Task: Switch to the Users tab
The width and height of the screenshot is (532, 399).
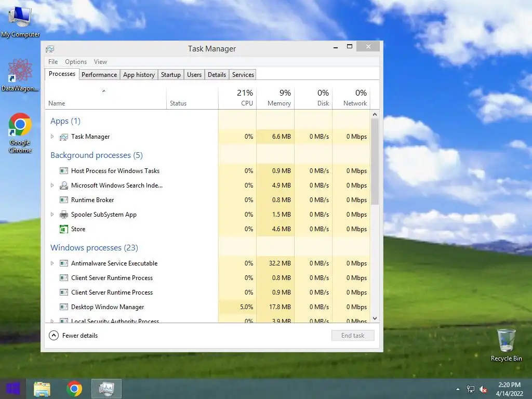Action: [194, 75]
